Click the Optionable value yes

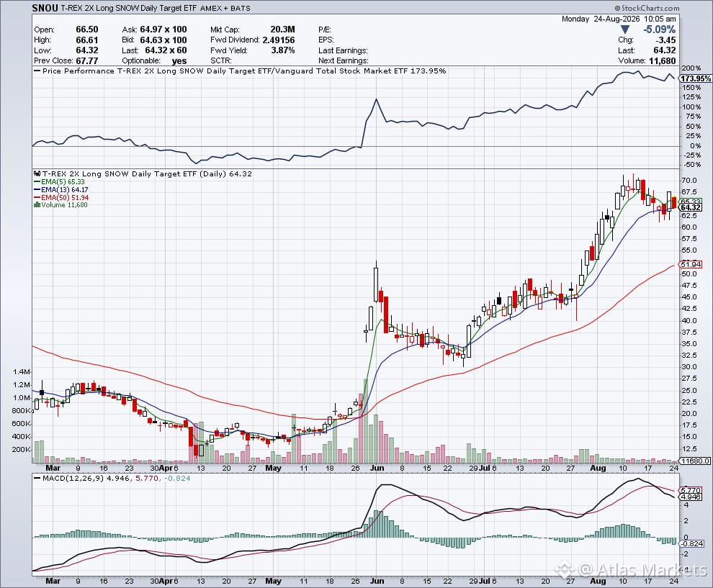tap(179, 61)
